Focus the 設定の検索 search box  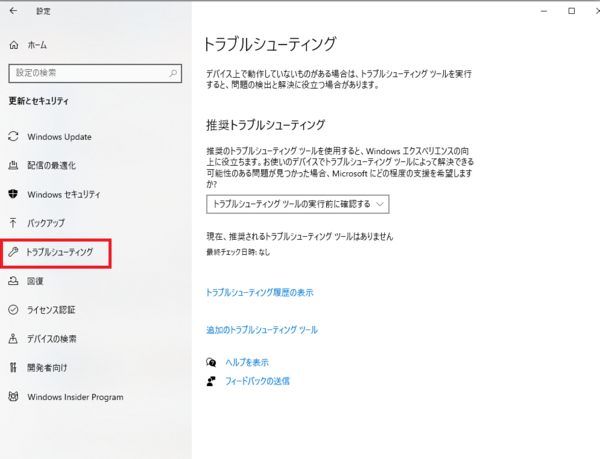(x=95, y=73)
